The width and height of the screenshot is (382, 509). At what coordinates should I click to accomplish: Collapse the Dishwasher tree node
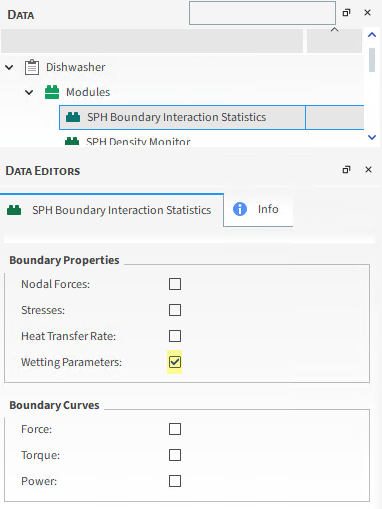[x=9, y=67]
